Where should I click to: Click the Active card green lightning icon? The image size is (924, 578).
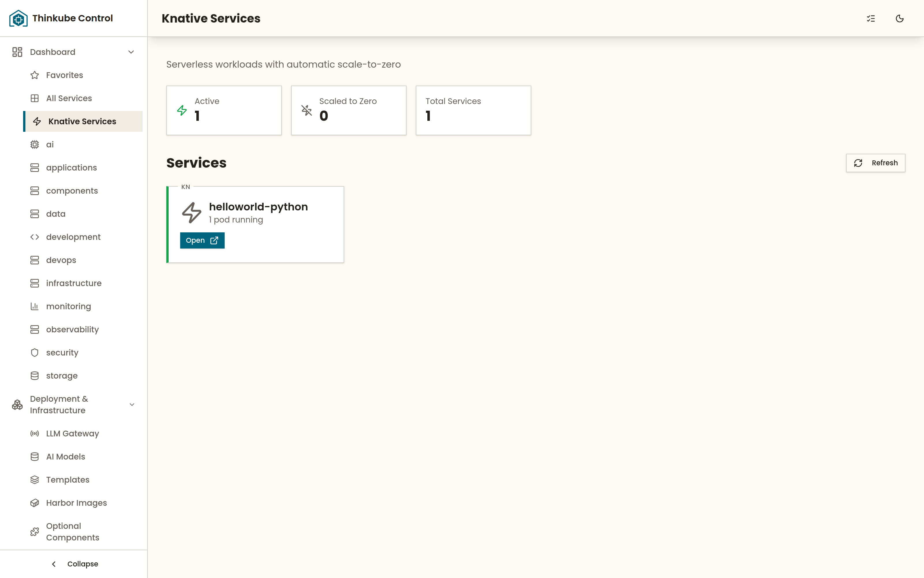pos(182,110)
